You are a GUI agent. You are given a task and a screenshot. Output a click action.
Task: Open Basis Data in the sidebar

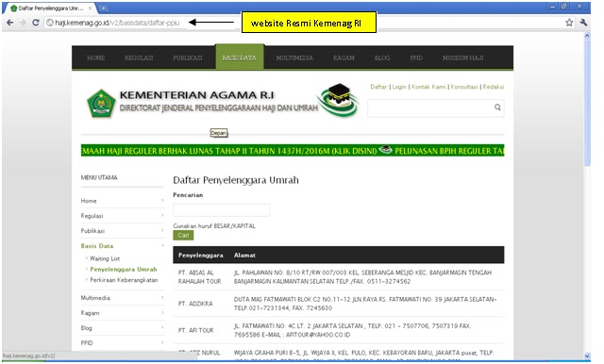click(97, 246)
